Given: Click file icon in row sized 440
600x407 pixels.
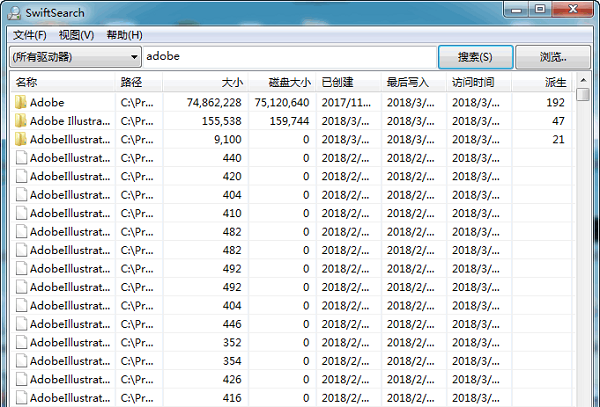Looking at the screenshot, I should 21,158.
